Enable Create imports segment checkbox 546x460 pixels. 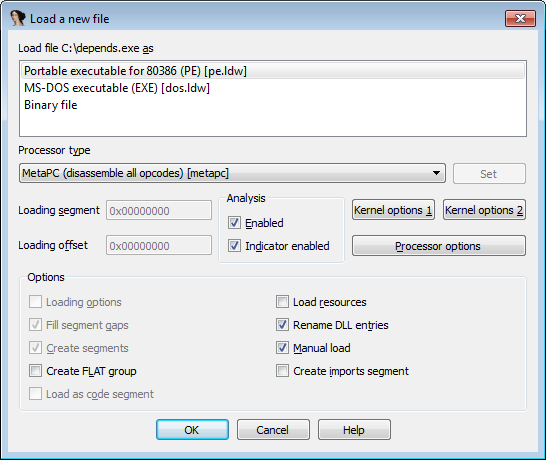pyautogui.click(x=282, y=371)
